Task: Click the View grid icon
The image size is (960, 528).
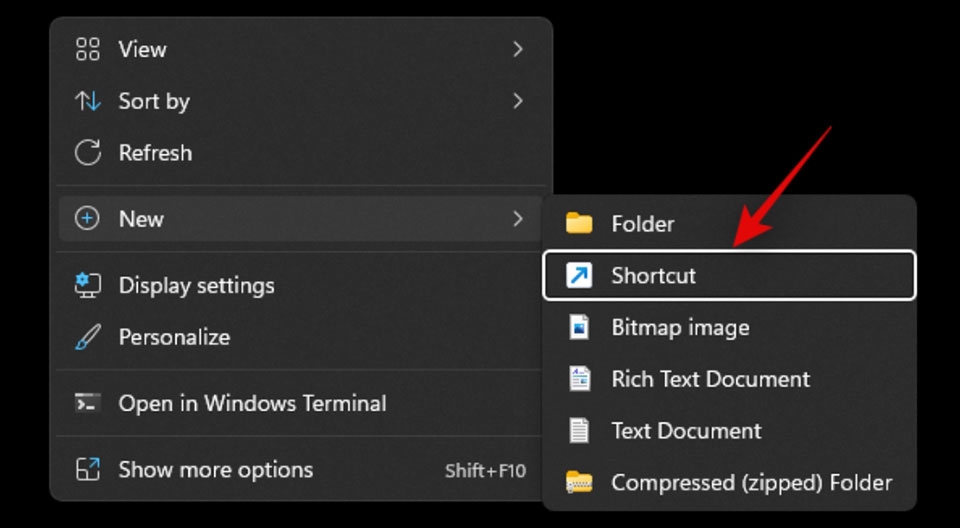Action: click(88, 50)
